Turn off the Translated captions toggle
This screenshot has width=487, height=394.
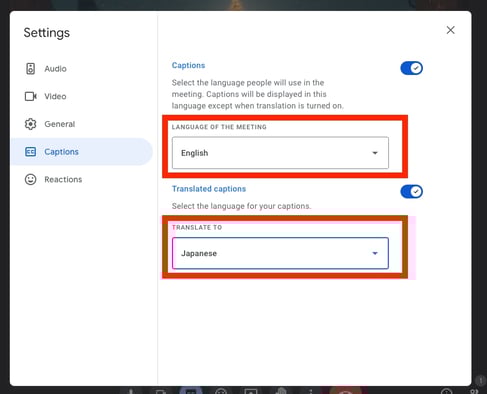(411, 192)
